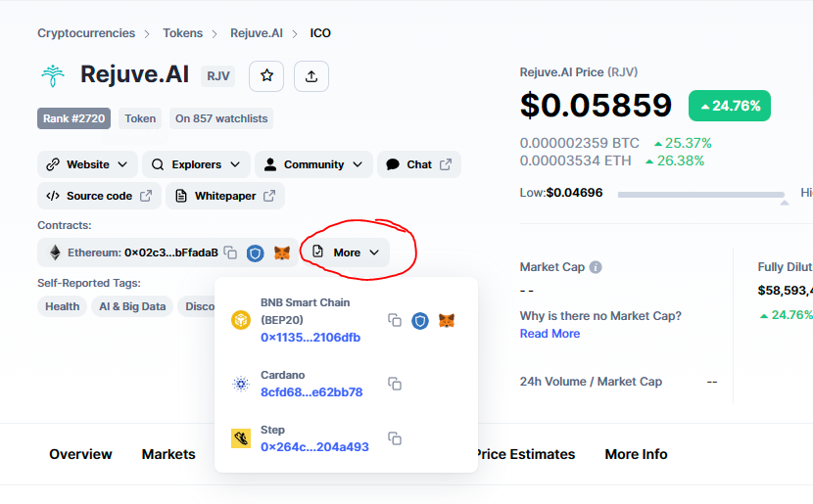Go to Cryptocurrencies breadcrumb
The height and width of the screenshot is (504, 813).
pos(86,33)
